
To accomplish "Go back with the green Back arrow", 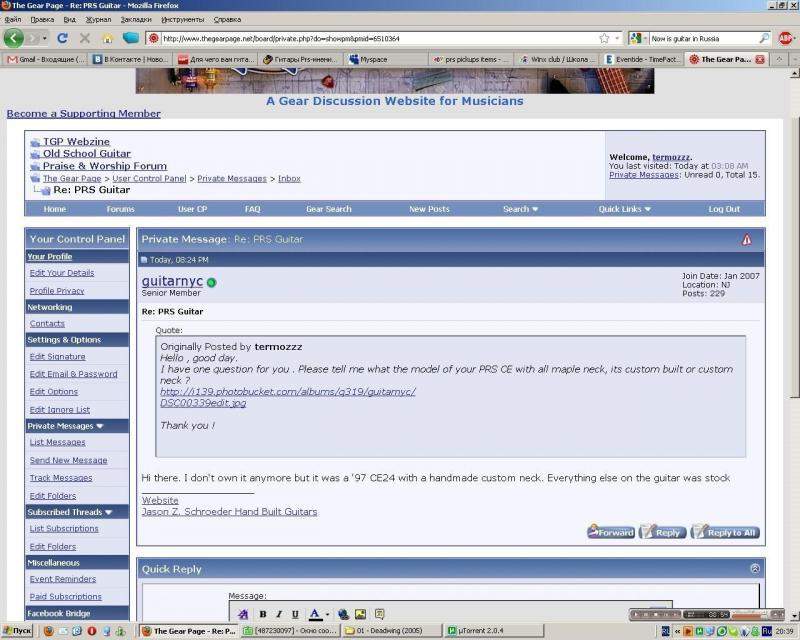I will pyautogui.click(x=13, y=38).
